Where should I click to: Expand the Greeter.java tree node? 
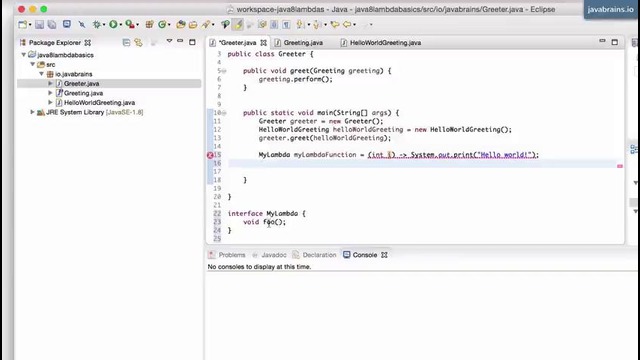pyautogui.click(x=50, y=83)
